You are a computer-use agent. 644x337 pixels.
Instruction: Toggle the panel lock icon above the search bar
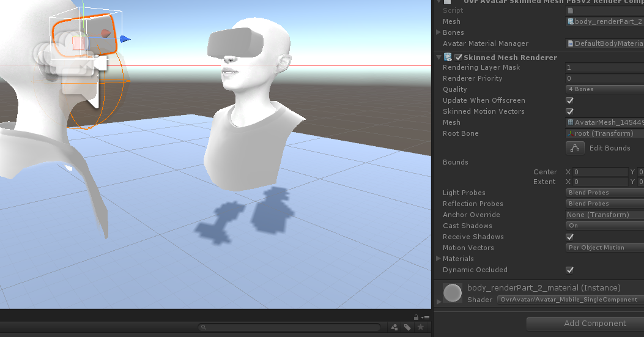click(416, 317)
